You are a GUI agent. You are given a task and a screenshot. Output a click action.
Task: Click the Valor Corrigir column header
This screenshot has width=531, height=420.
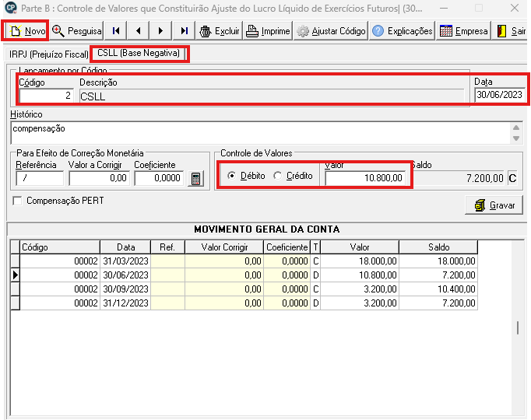224,247
